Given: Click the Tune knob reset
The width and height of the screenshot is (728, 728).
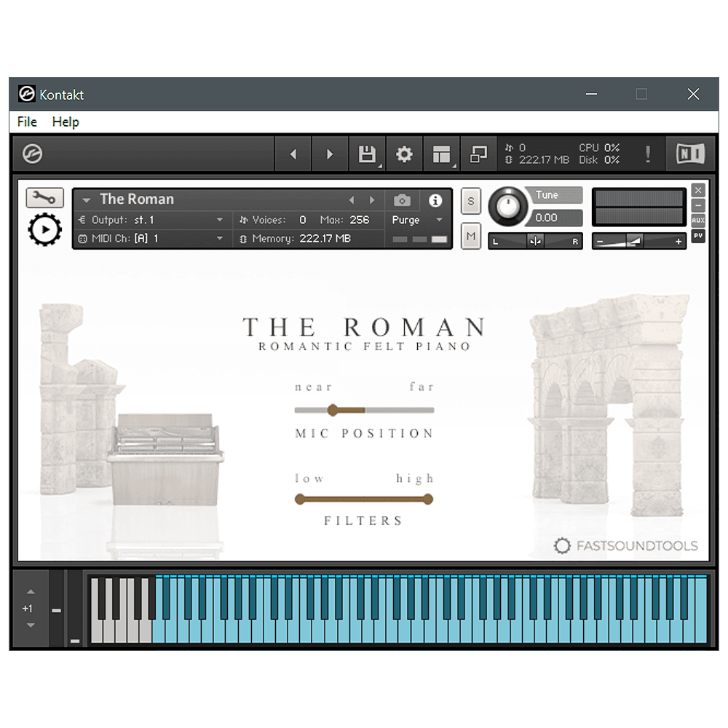Looking at the screenshot, I should click(x=507, y=206).
